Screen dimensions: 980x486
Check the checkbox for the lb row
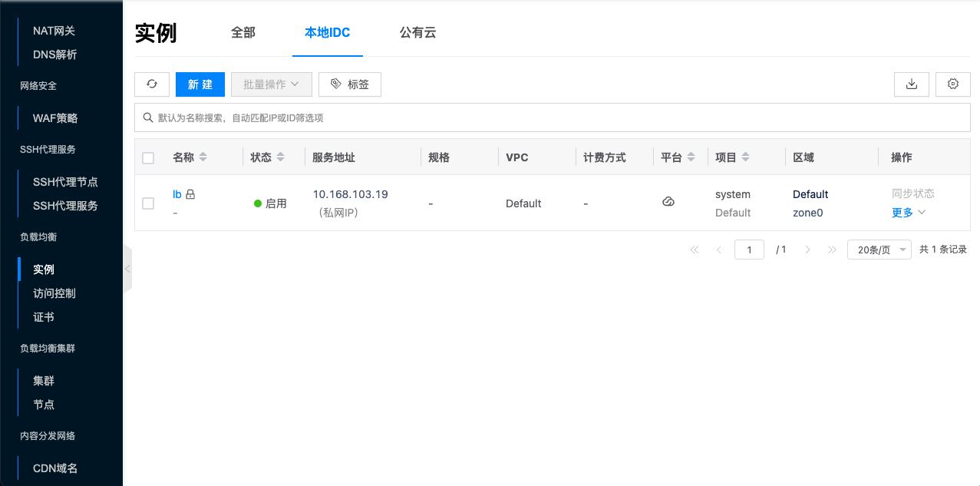click(148, 203)
